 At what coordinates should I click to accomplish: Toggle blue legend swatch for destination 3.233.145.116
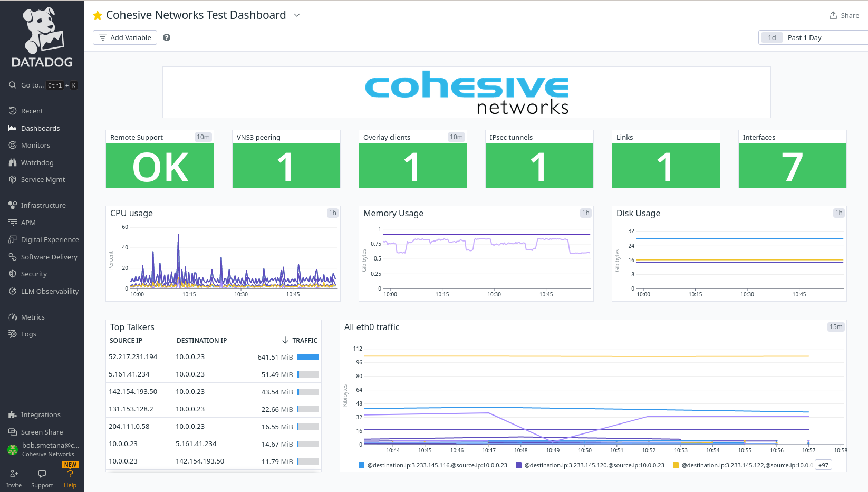[362, 465]
